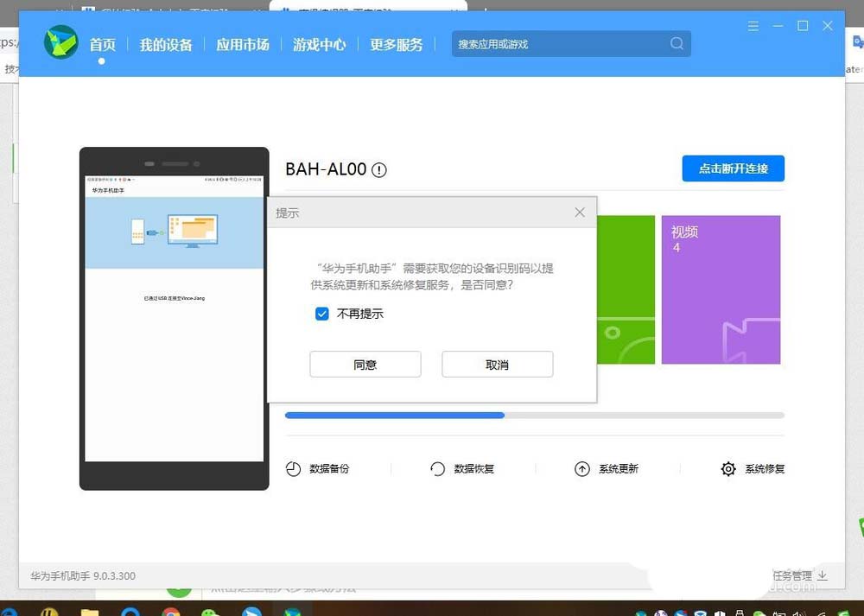Click the 提示 dialog title
The image size is (864, 616).
(287, 213)
